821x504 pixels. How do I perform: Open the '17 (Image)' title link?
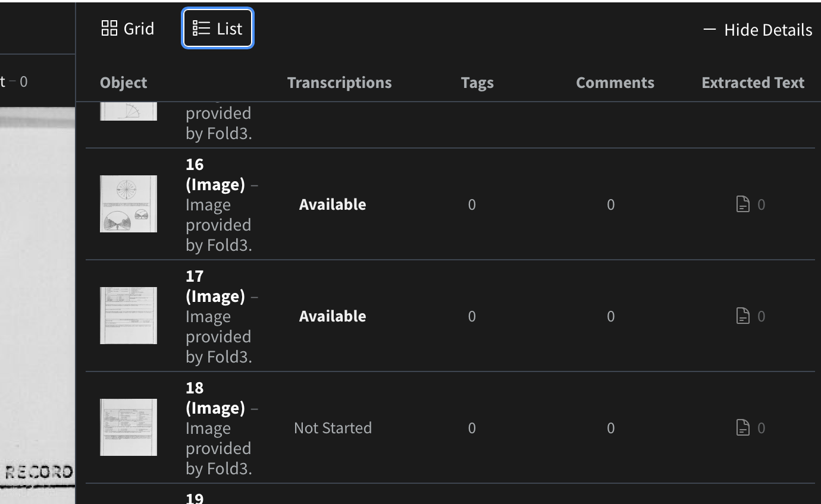click(215, 286)
